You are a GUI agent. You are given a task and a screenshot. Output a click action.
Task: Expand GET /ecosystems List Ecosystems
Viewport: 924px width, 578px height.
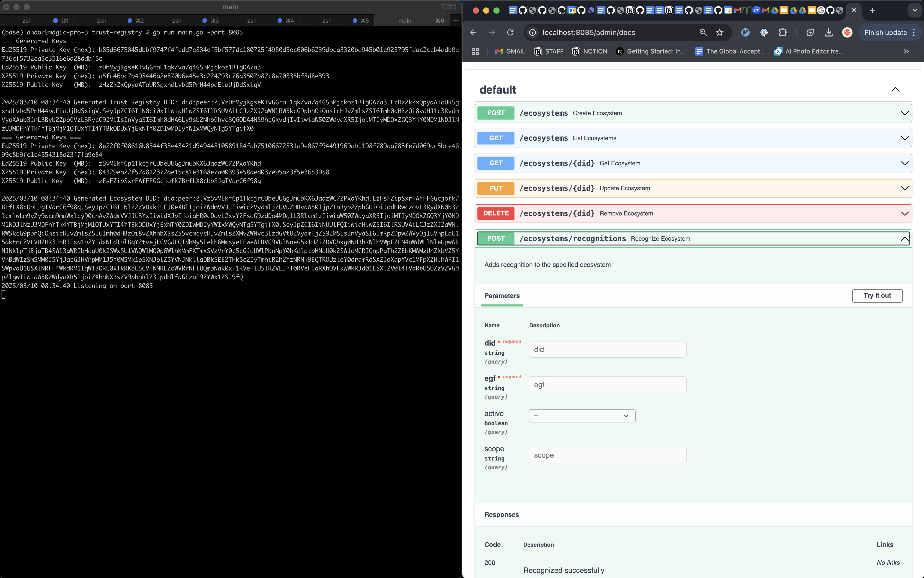click(x=693, y=138)
